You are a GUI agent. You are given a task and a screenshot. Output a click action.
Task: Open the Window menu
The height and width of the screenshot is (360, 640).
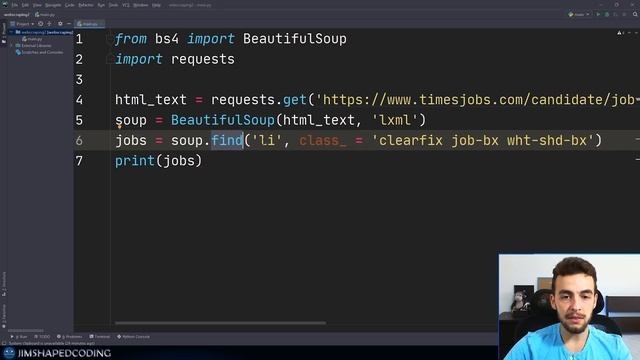click(x=141, y=5)
